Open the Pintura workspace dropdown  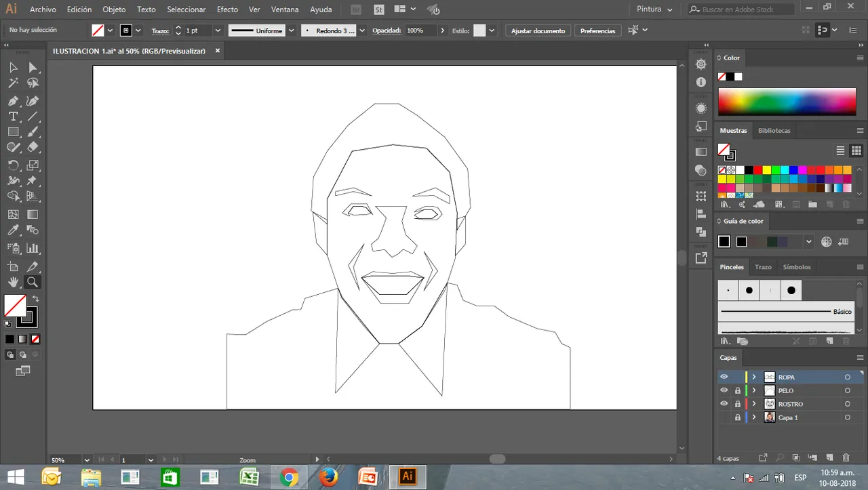655,9
